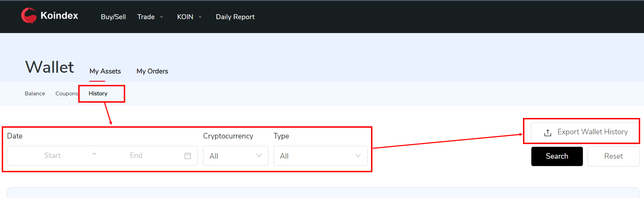This screenshot has width=644, height=198.
Task: Click the Cryptocurrency filter label
Action: tap(228, 136)
